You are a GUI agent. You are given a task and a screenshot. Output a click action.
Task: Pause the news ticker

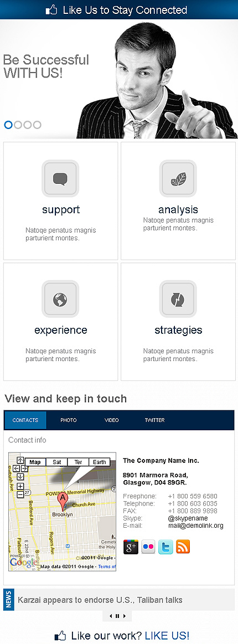117,616
